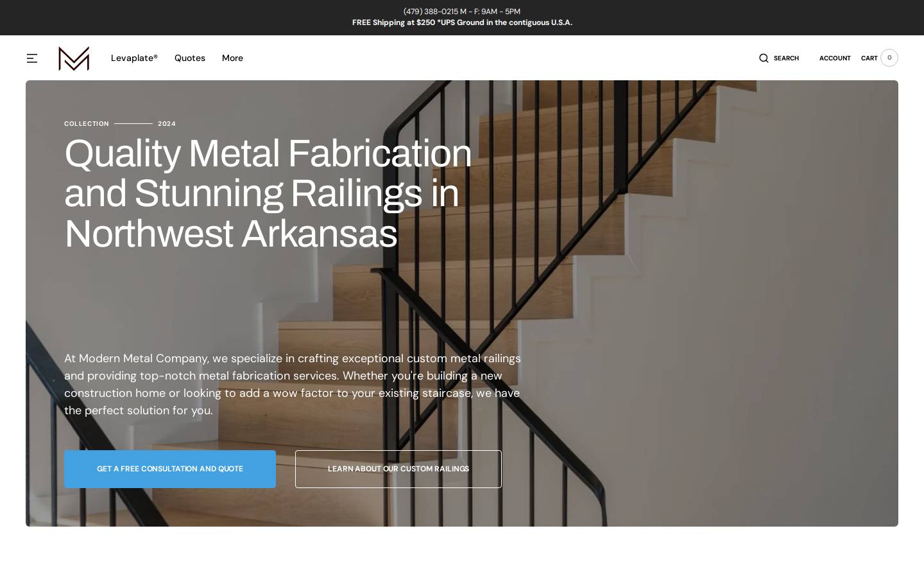Click the search magnifier icon
The image size is (924, 578).
coord(764,58)
